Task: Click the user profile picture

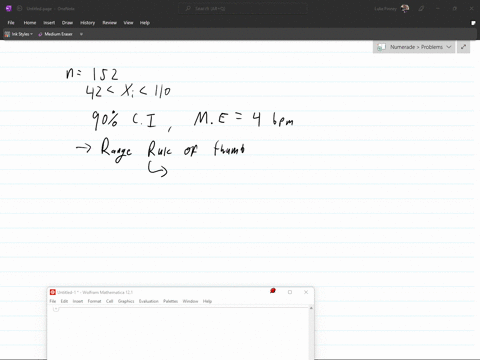Action: pos(405,8)
